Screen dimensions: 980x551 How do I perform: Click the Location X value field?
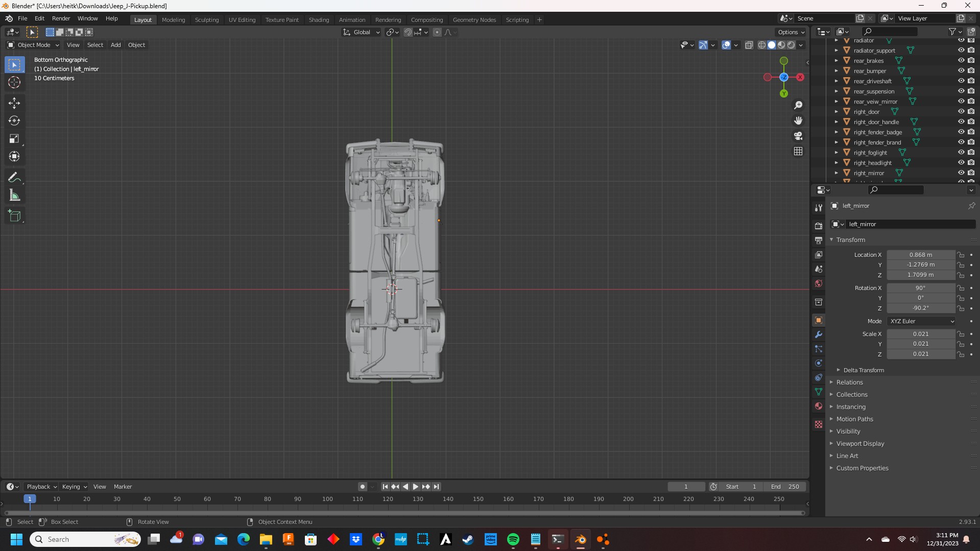(920, 255)
